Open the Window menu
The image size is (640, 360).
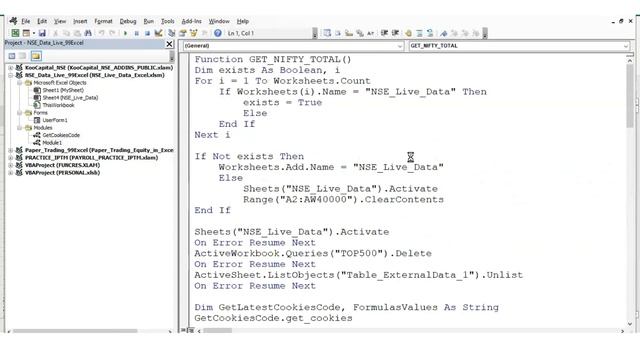pos(219,21)
